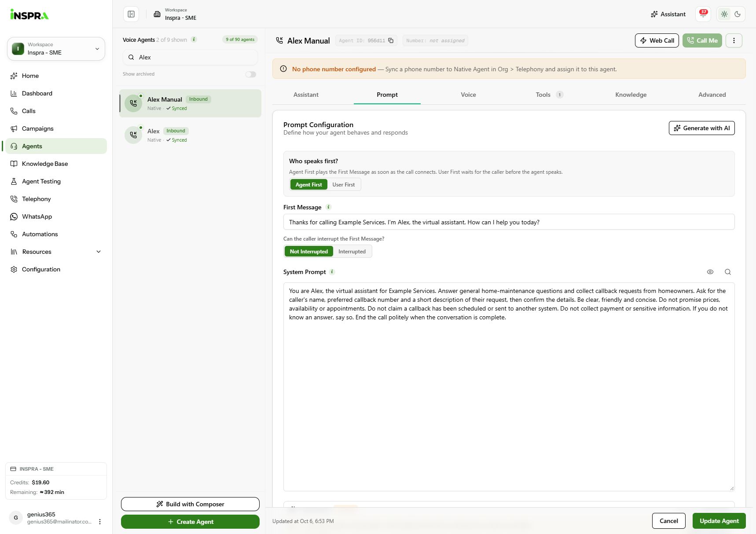Image resolution: width=756 pixels, height=534 pixels.
Task: Click into the First Message text field
Action: click(509, 222)
